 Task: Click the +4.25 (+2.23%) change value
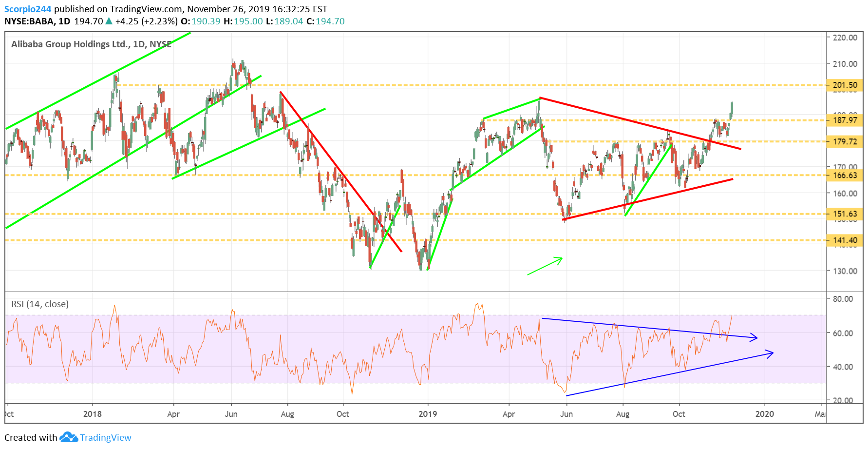[x=147, y=21]
